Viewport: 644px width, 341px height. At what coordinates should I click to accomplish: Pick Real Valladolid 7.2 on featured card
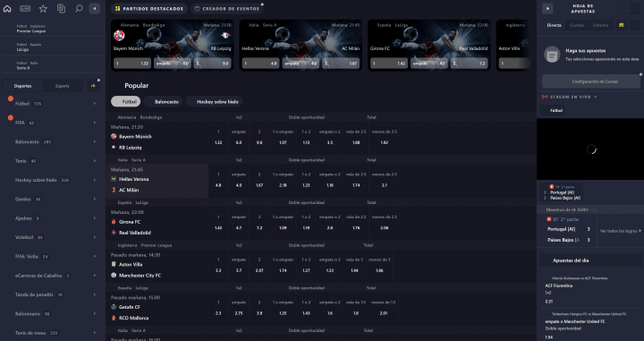[470, 64]
